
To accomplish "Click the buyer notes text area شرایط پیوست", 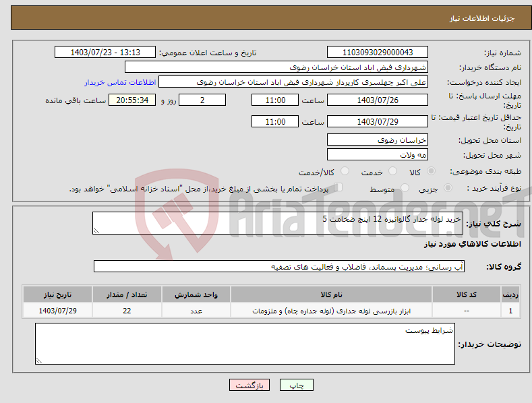I will point(245,344).
